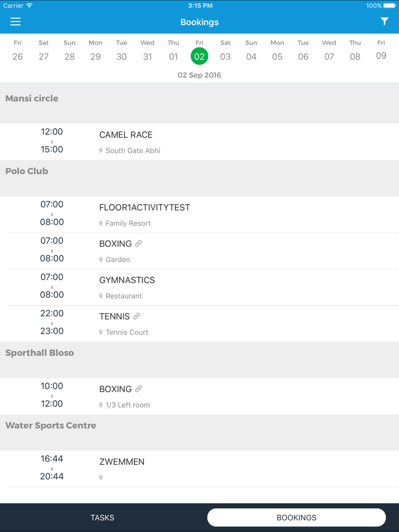Pick Friday 09 in the date strip
Image resolution: width=399 pixels, height=532 pixels.
coord(381,51)
